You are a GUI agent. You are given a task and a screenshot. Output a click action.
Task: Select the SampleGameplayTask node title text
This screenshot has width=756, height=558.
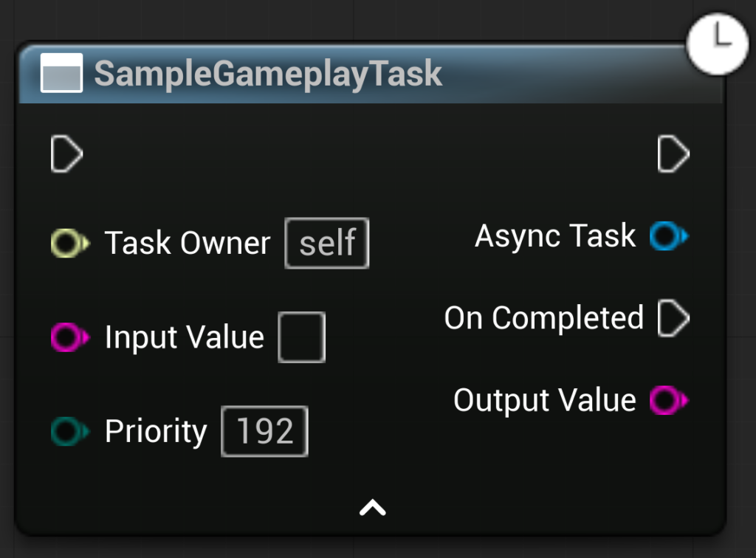pos(268,74)
